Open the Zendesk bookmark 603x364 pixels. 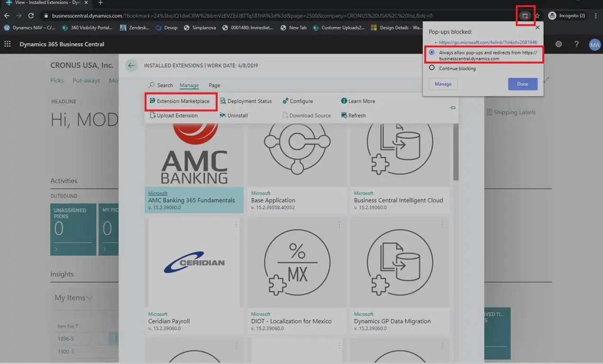coord(135,27)
